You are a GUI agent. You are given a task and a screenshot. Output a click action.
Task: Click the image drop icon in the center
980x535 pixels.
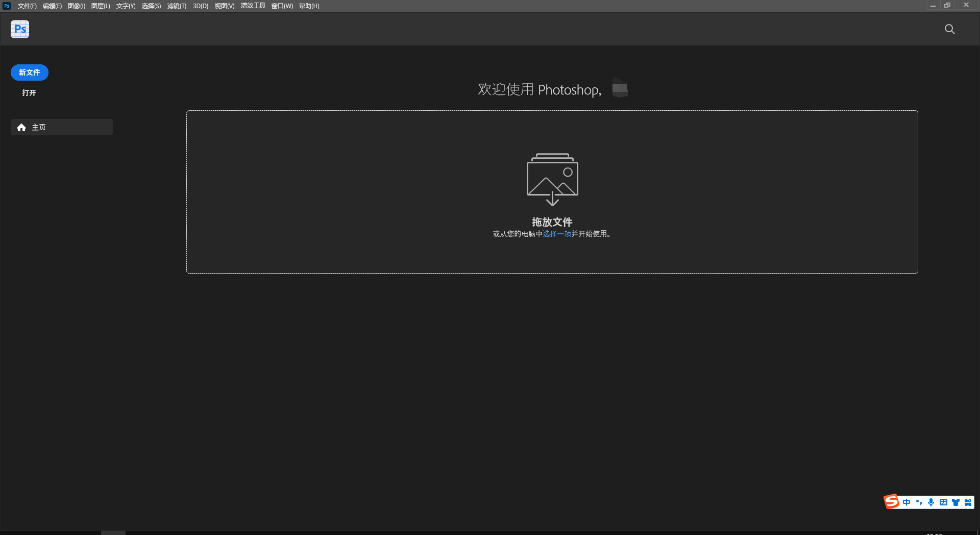click(x=552, y=179)
